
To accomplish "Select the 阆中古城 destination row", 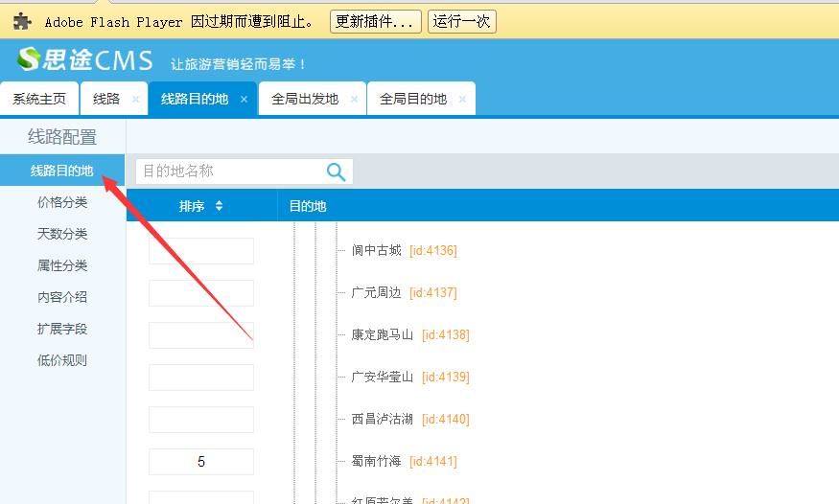I will point(377,250).
